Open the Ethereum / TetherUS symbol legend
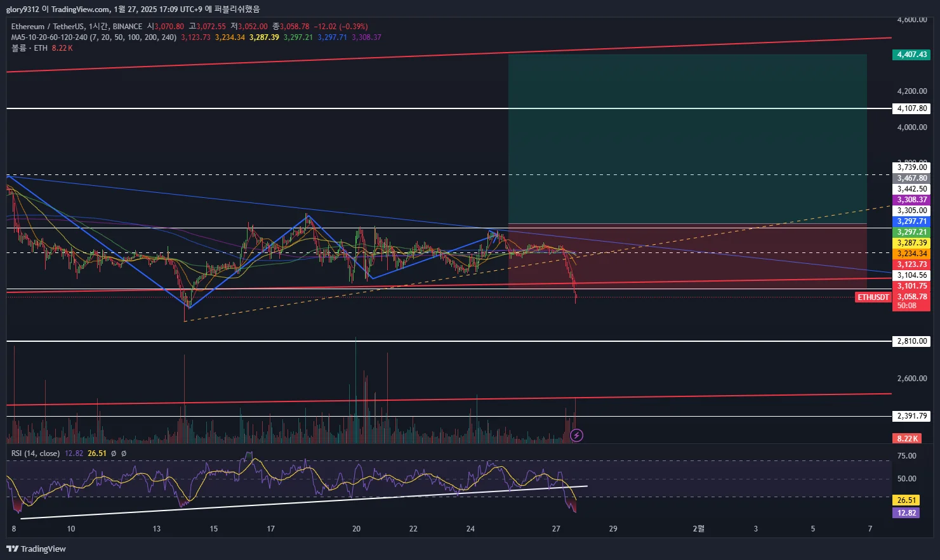The image size is (940, 560). [76, 27]
